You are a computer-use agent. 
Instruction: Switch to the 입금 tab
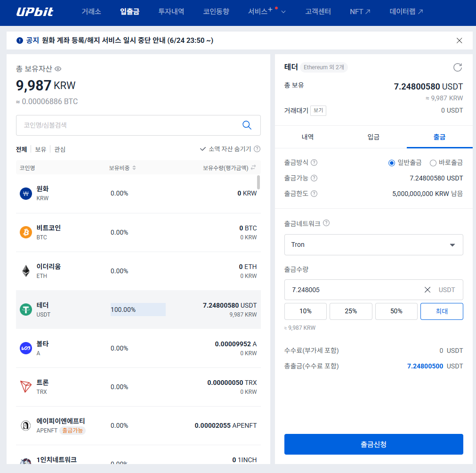click(373, 137)
